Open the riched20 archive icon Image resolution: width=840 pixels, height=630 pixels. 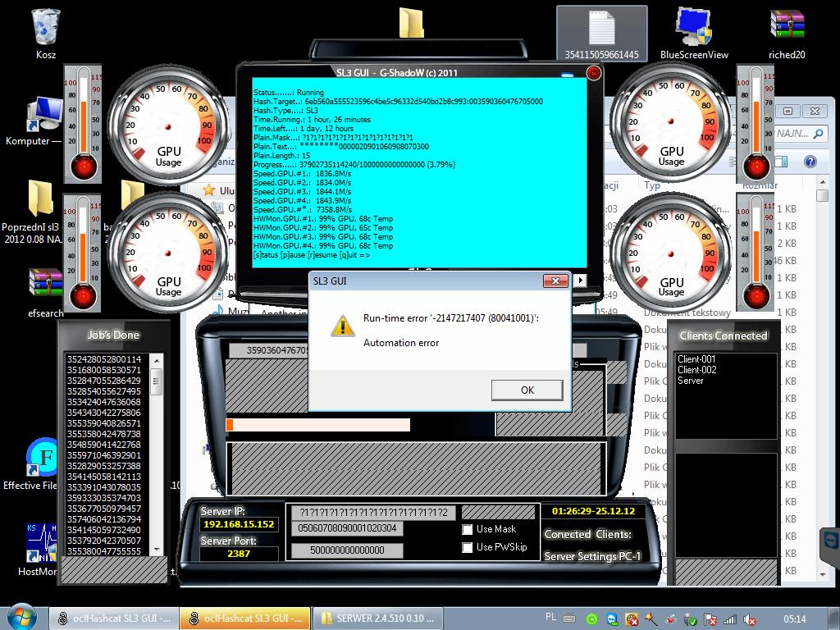coord(787,25)
